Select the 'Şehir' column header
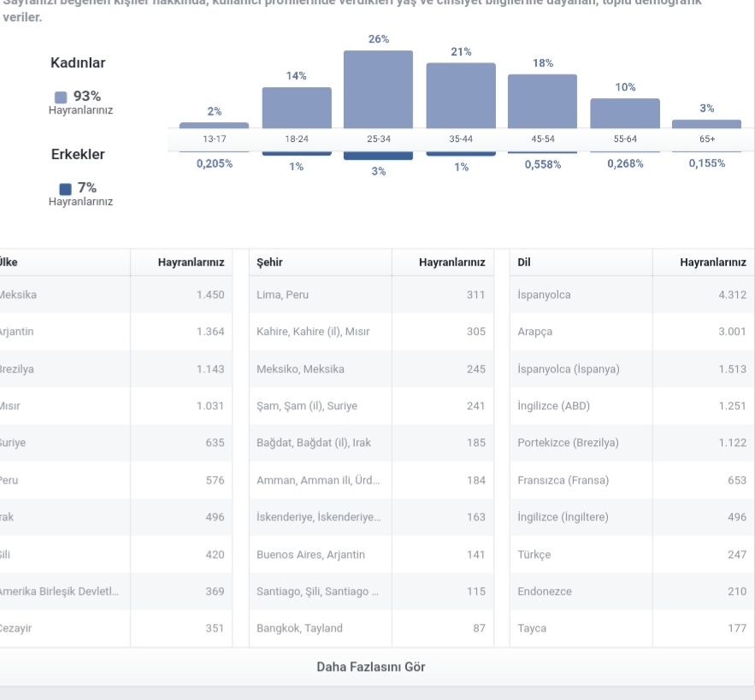Image resolution: width=755 pixels, height=700 pixels. coord(320,262)
